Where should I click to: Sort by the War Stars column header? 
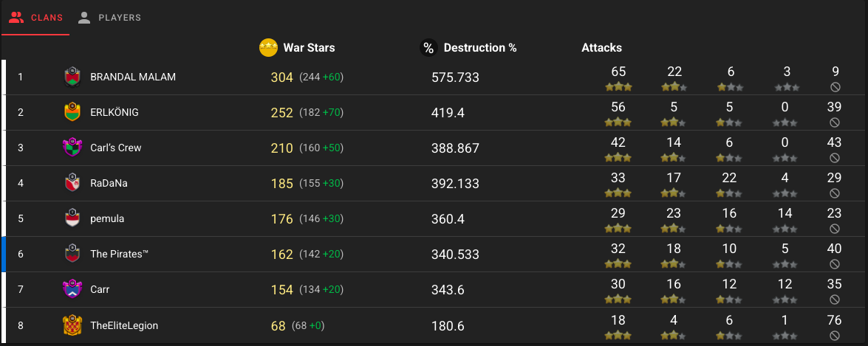(309, 48)
